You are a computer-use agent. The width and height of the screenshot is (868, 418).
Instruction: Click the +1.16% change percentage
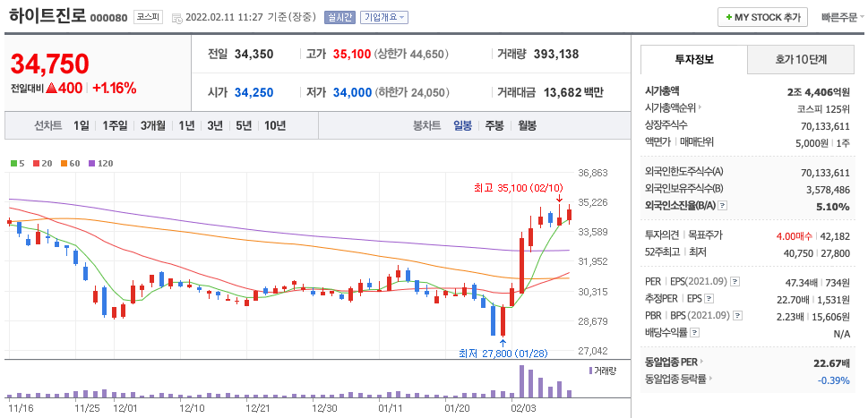tap(114, 88)
